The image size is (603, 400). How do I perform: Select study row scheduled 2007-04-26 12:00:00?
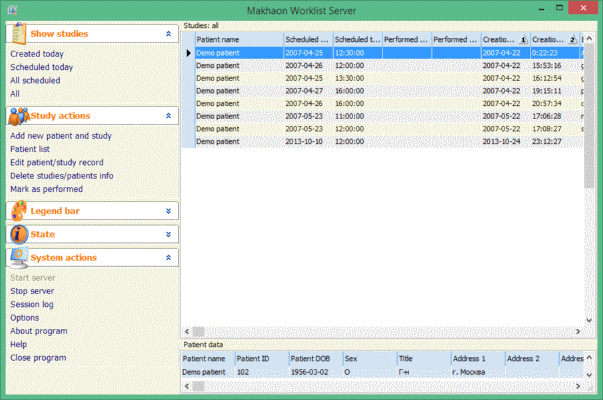[389, 65]
